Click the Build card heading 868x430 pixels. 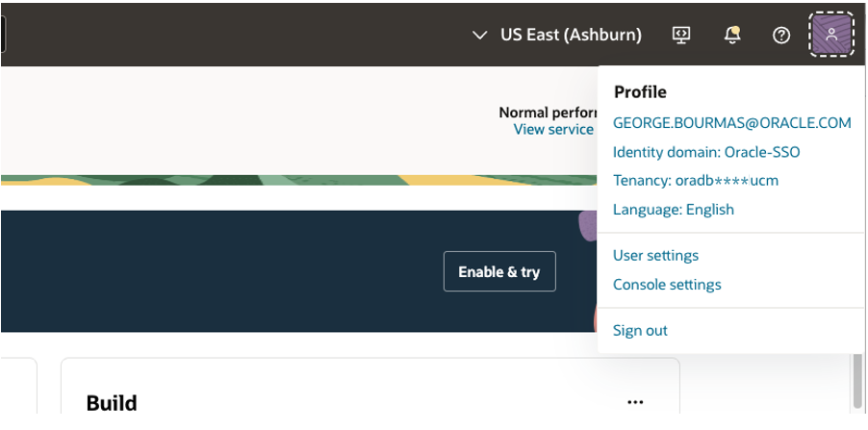click(x=112, y=403)
